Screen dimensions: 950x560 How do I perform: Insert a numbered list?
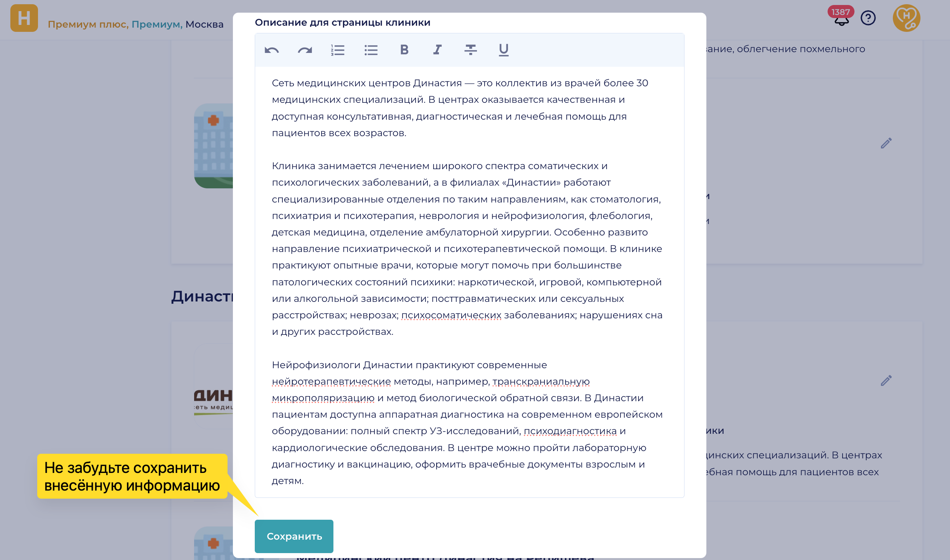338,50
